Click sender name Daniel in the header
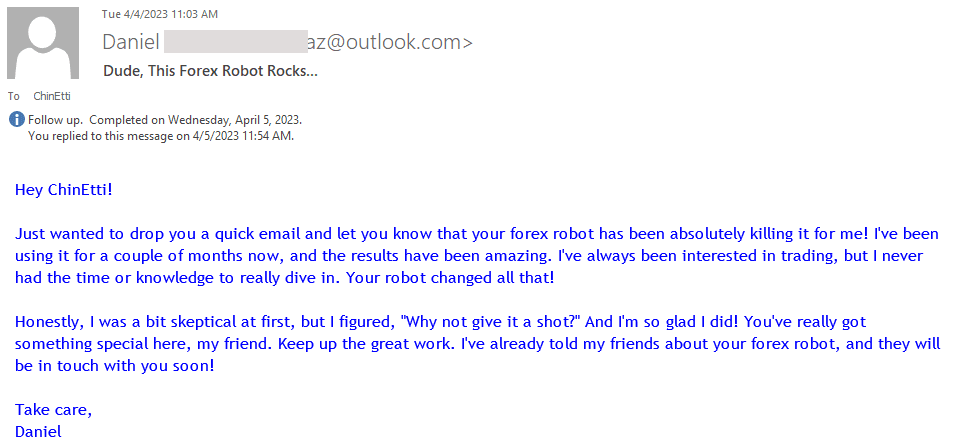This screenshot has width=956, height=448. 130,42
